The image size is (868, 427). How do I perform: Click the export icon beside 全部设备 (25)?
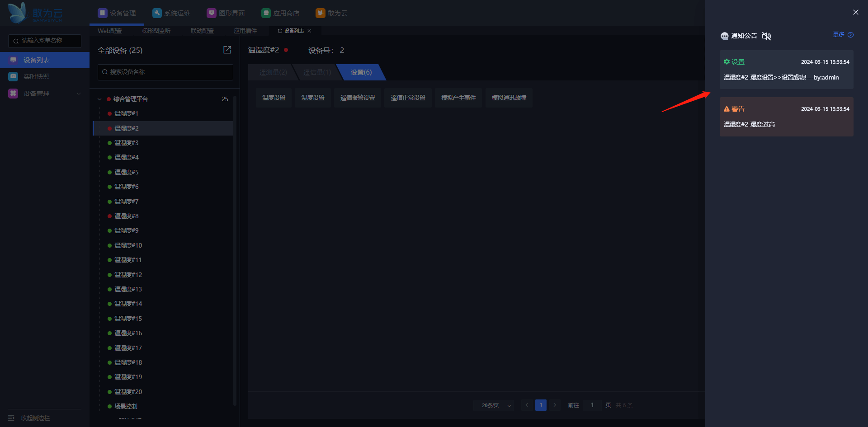coord(227,50)
